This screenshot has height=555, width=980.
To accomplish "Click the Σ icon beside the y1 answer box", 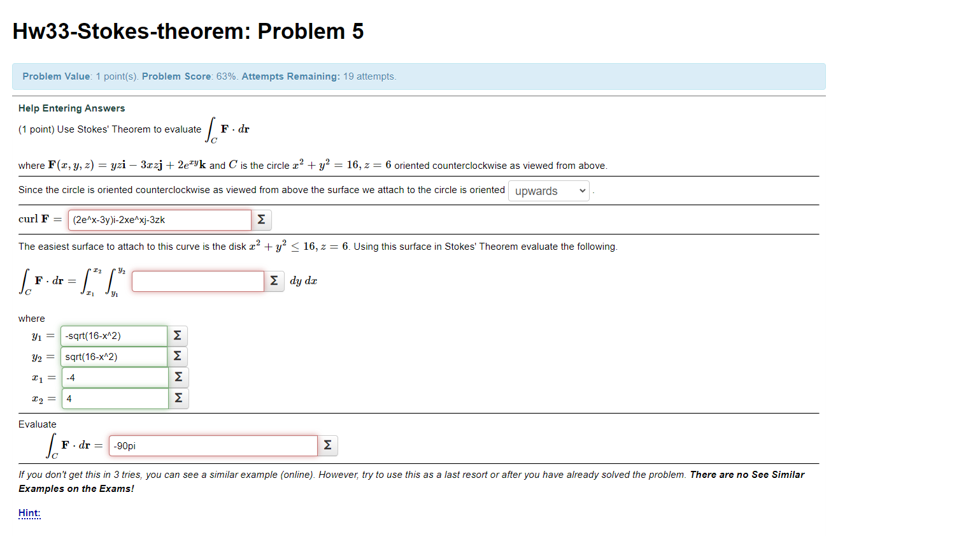I will pyautogui.click(x=177, y=335).
